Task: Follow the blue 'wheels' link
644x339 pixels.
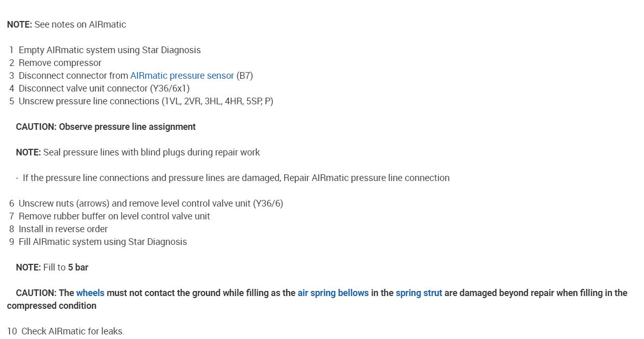Action: pos(90,293)
